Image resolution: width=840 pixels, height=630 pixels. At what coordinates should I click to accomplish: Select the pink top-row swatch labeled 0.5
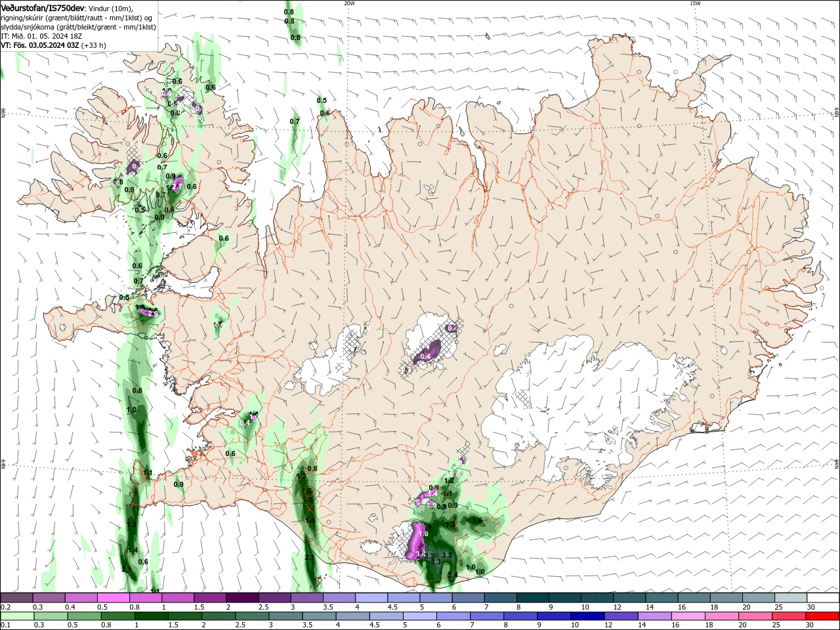point(113,598)
